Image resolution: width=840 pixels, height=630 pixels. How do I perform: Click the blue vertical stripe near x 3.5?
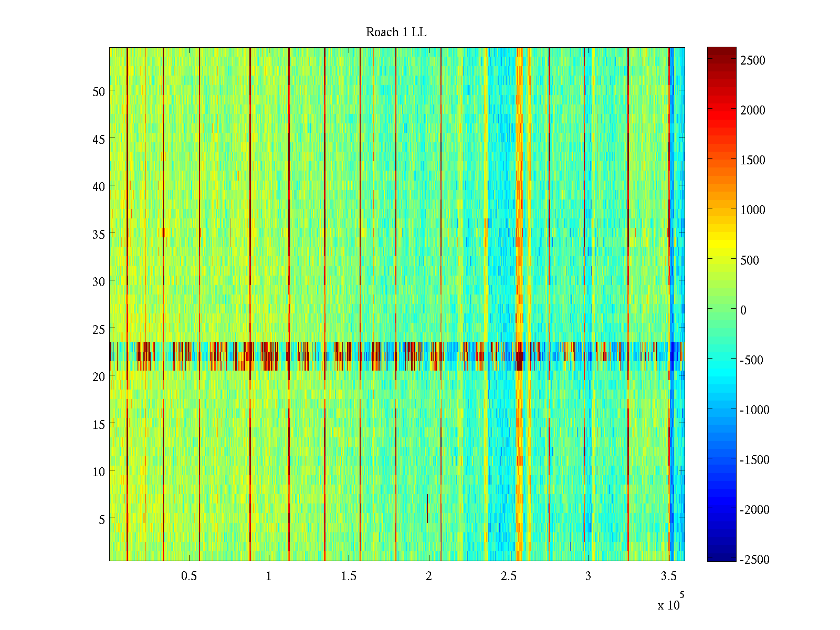(x=672, y=210)
